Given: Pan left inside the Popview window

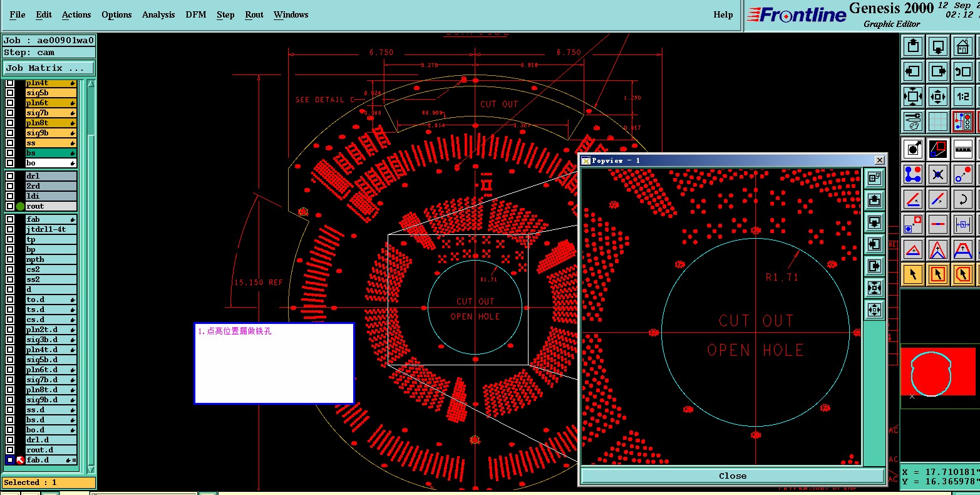Looking at the screenshot, I should [x=874, y=244].
